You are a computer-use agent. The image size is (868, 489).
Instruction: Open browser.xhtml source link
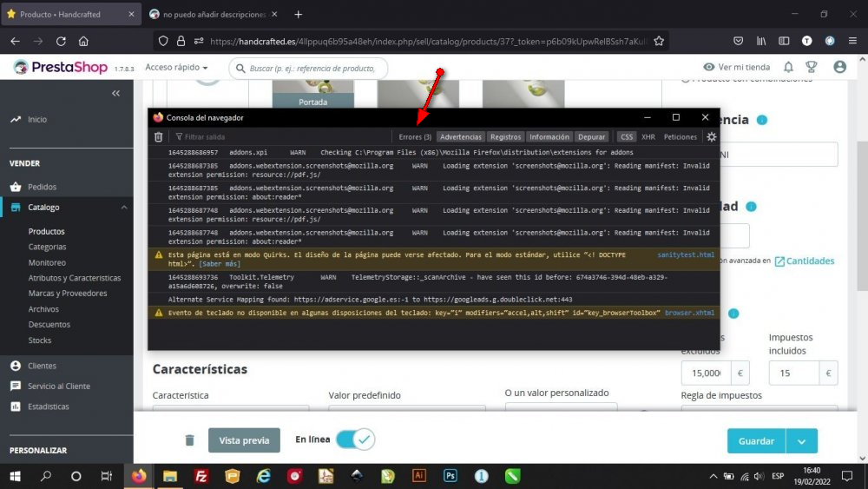(689, 313)
